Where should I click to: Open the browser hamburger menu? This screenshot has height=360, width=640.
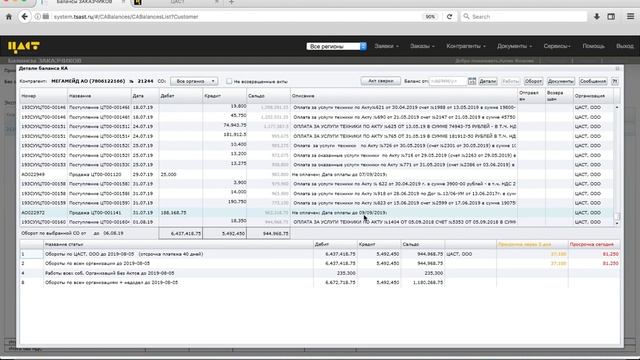click(630, 17)
